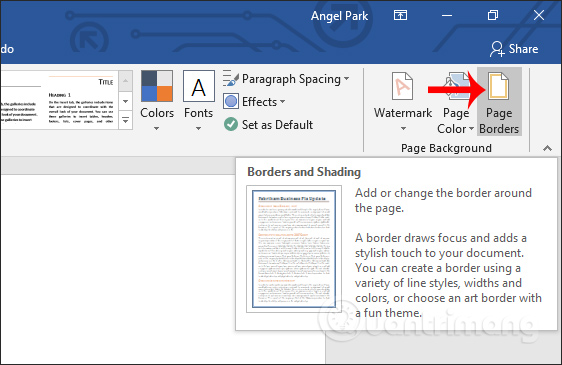Open the Watermark dropdown arrow

coord(403,128)
